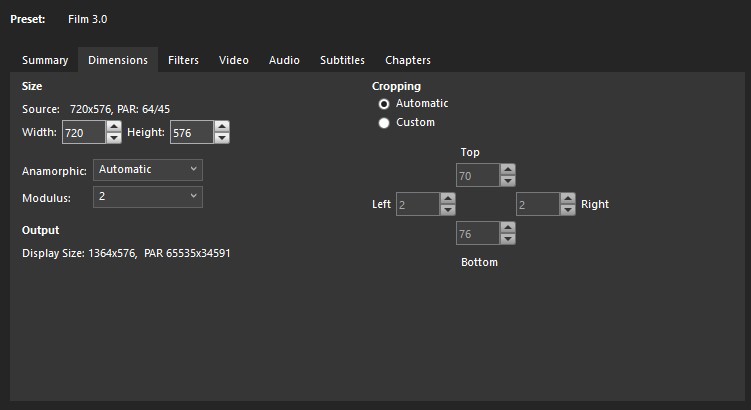
Task: Open the Audio tab
Action: pyautogui.click(x=284, y=60)
